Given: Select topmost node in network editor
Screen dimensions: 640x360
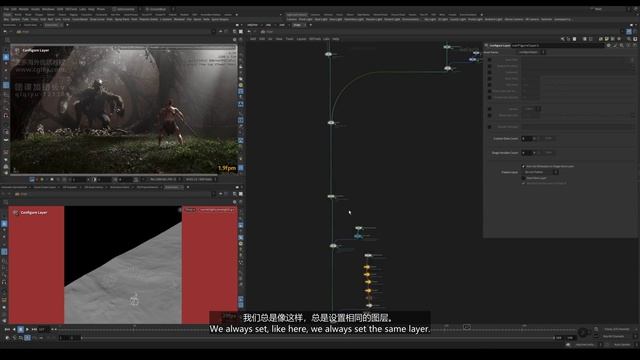Looking at the screenshot, I should (447, 47).
